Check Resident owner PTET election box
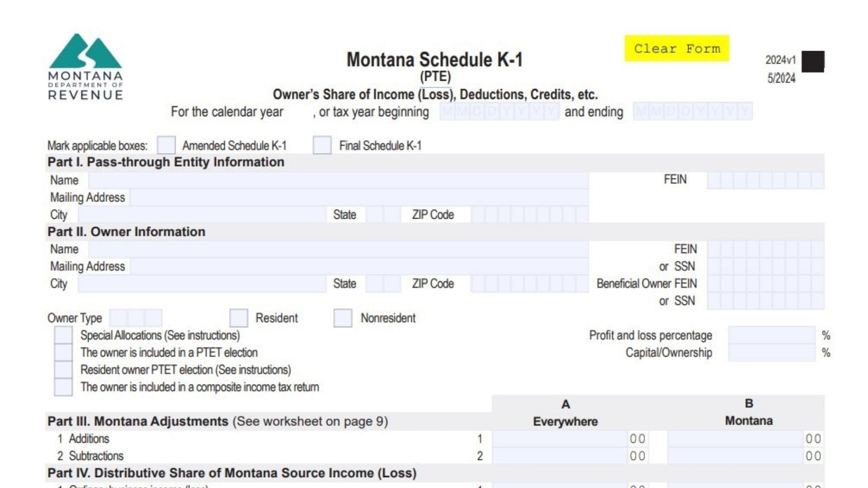This screenshot has height=488, width=868. pyautogui.click(x=62, y=370)
